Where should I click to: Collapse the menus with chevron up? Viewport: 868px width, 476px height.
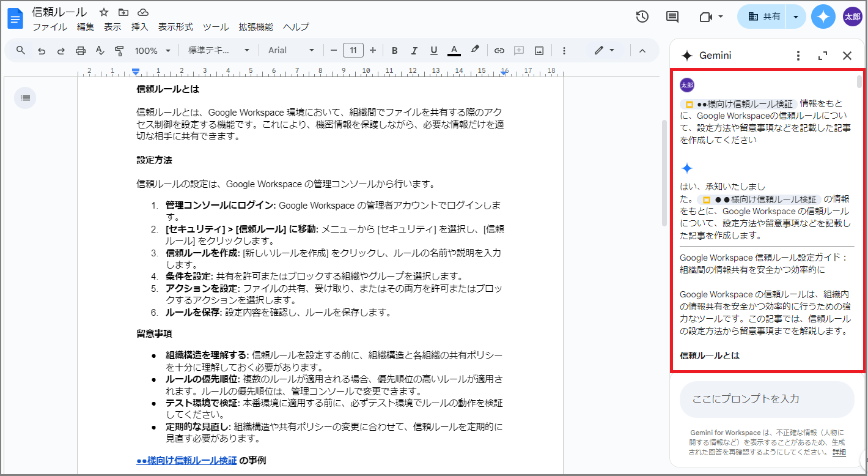click(642, 50)
